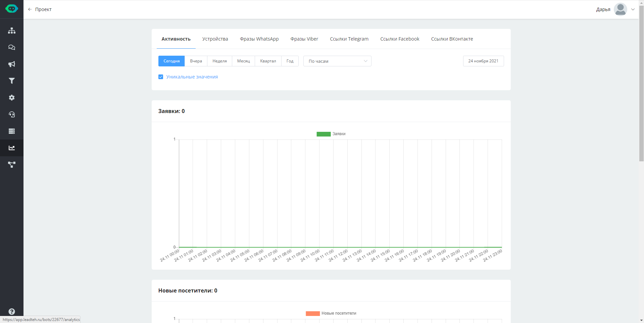This screenshot has height=323, width=644.
Task: Open the Ссылки Facebook tab
Action: point(400,39)
